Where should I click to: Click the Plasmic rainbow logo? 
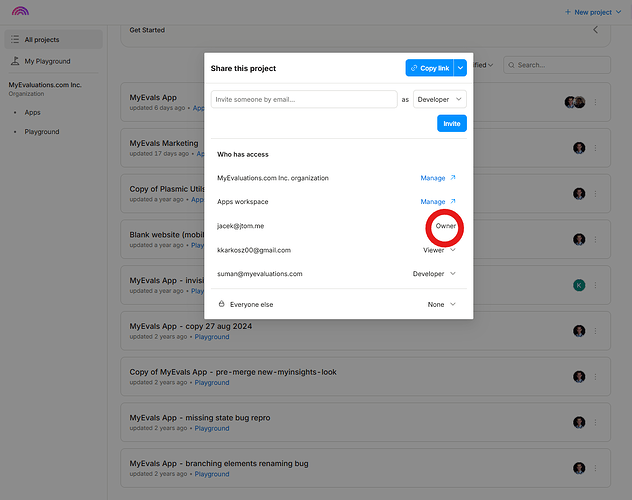20,12
